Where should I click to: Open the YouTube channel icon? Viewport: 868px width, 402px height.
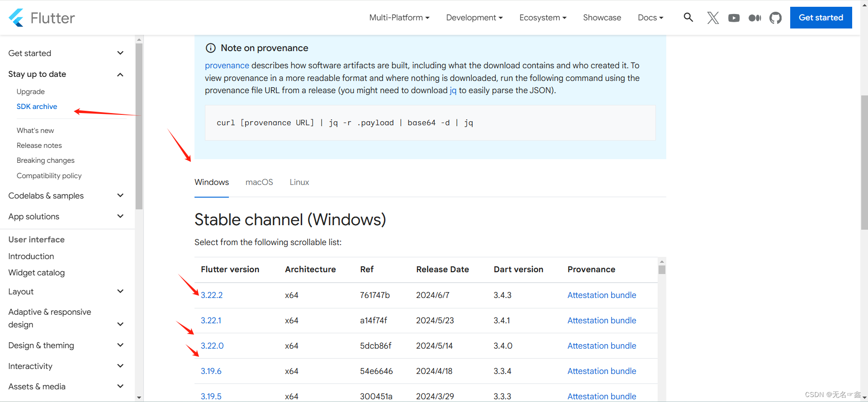[734, 18]
